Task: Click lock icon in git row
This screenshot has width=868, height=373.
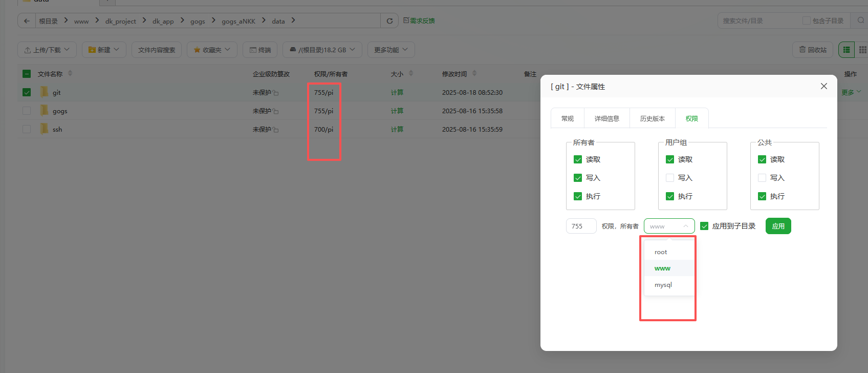Action: point(276,93)
